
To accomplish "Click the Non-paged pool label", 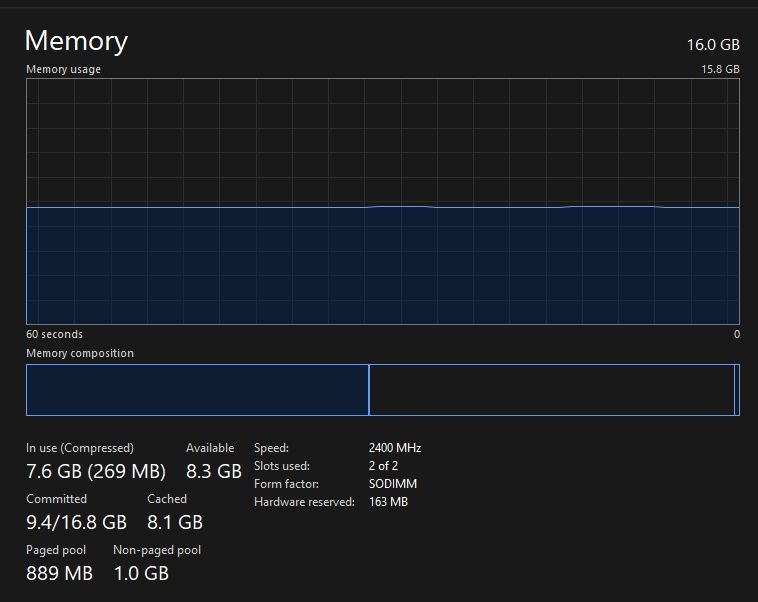I will point(157,550).
